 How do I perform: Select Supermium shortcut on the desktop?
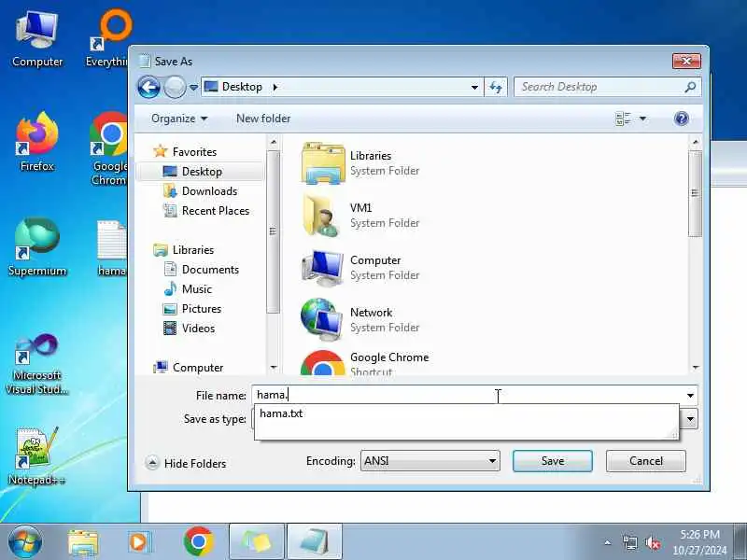coord(37,246)
